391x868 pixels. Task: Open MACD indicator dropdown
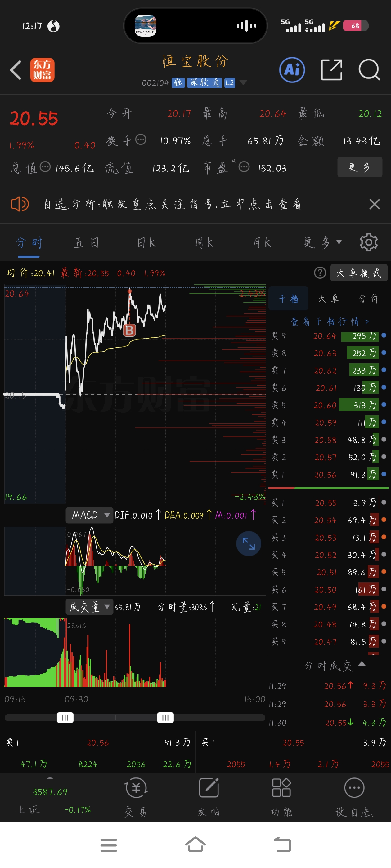click(x=89, y=515)
